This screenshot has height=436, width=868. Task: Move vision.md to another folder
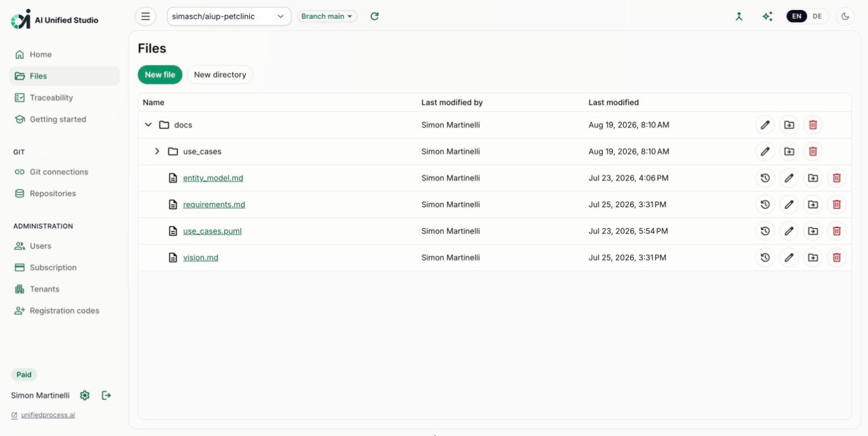(813, 257)
